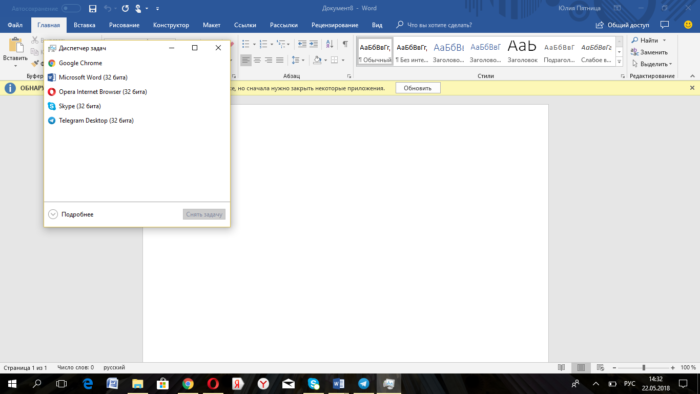Click the Sort A-Z icon

coord(329,44)
